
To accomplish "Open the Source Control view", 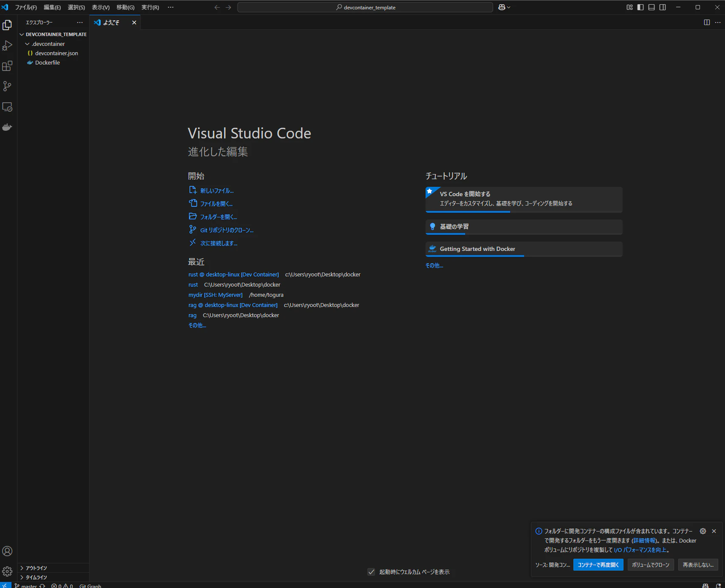I will tap(7, 86).
